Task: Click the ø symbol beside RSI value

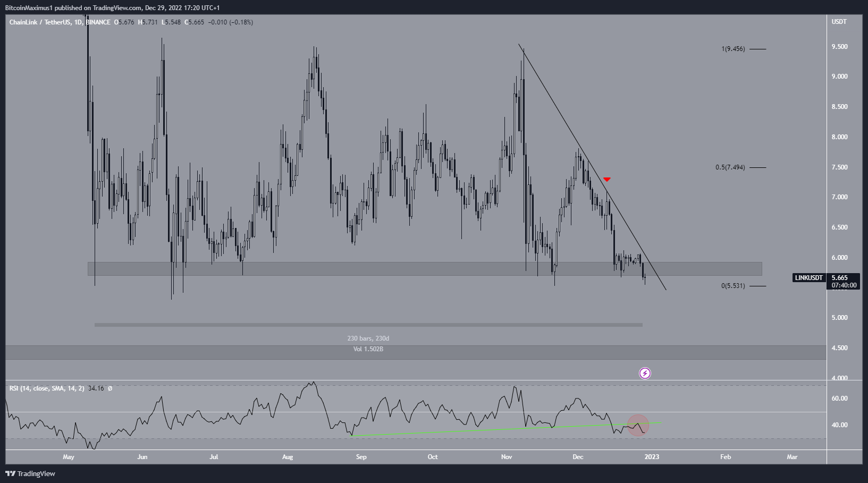Action: pyautogui.click(x=110, y=388)
